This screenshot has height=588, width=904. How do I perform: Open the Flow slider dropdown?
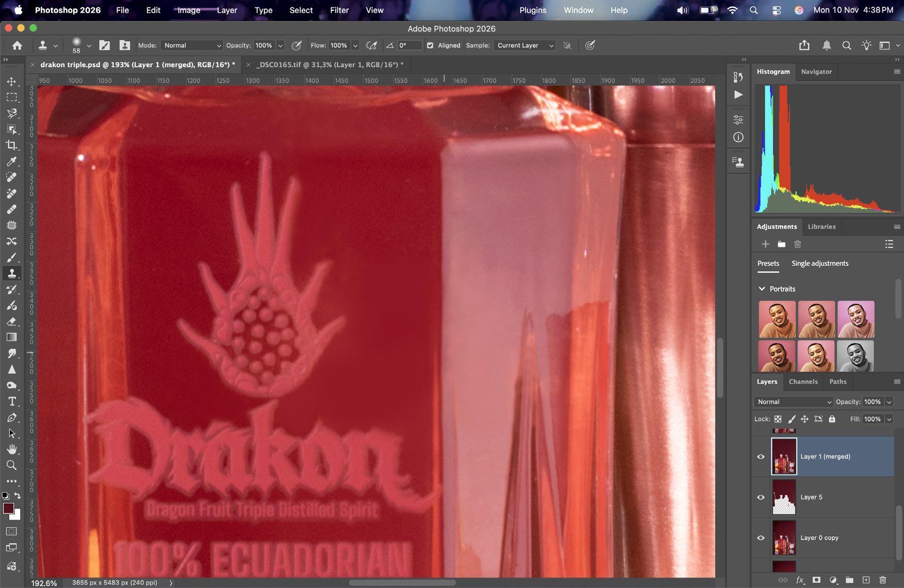coord(355,45)
